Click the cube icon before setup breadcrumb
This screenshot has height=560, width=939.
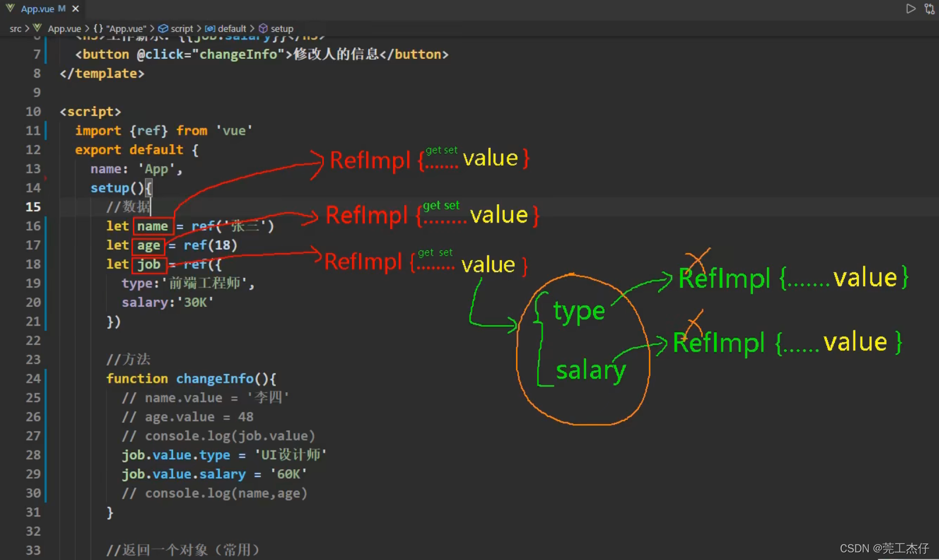(263, 28)
